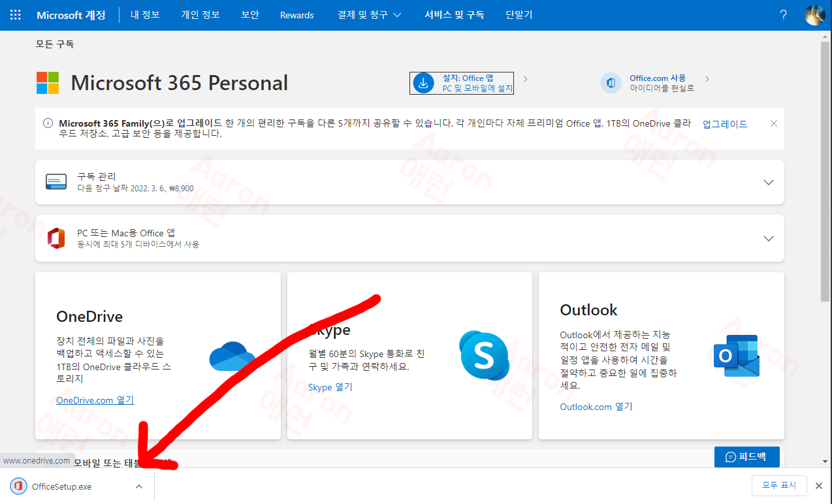Click the 설치: Office 앱 button
The height and width of the screenshot is (504, 832).
pos(462,83)
